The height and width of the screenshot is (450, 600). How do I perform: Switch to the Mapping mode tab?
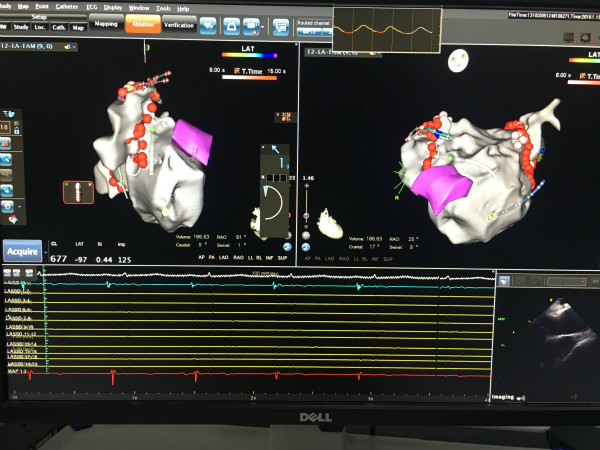(105, 23)
